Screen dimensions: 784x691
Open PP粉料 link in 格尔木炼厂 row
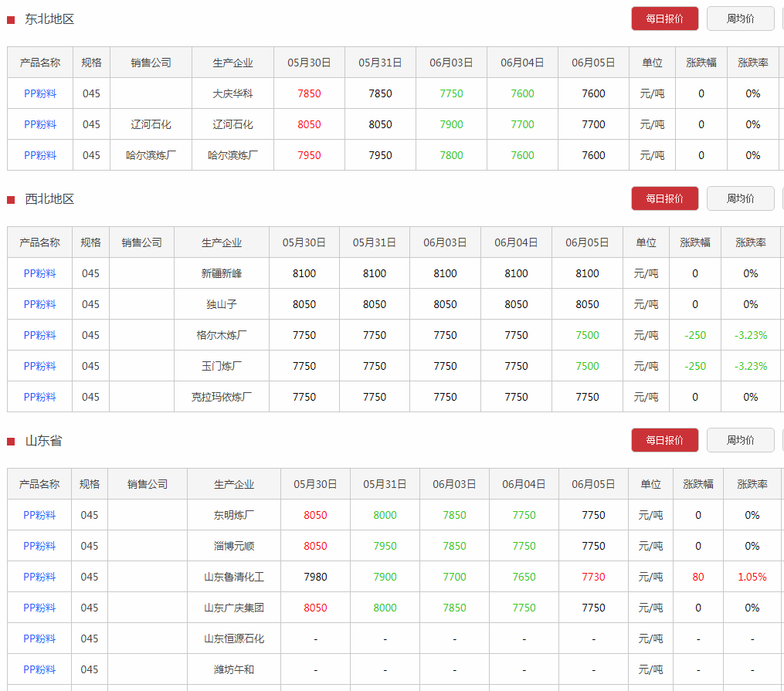(x=39, y=335)
